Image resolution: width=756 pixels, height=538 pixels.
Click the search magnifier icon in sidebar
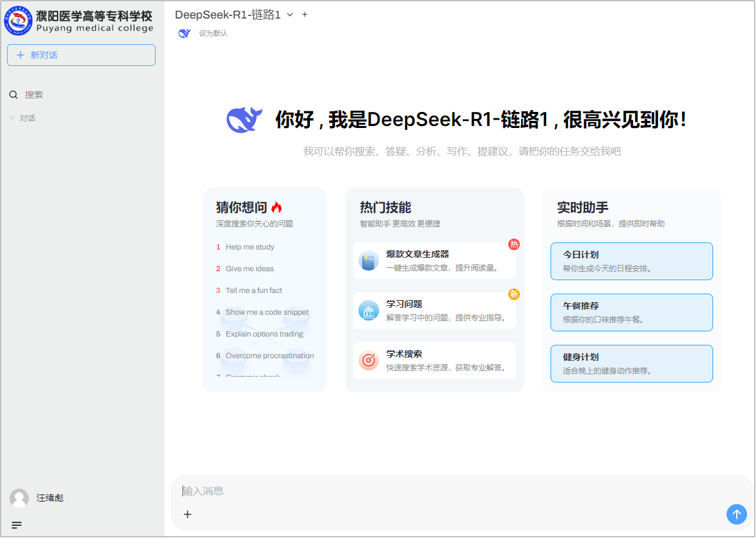13,95
